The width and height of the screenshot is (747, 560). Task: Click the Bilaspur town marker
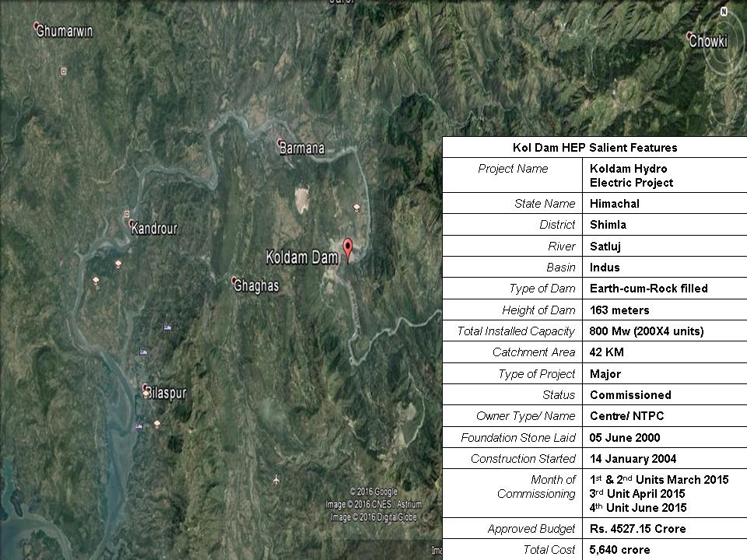click(x=146, y=388)
